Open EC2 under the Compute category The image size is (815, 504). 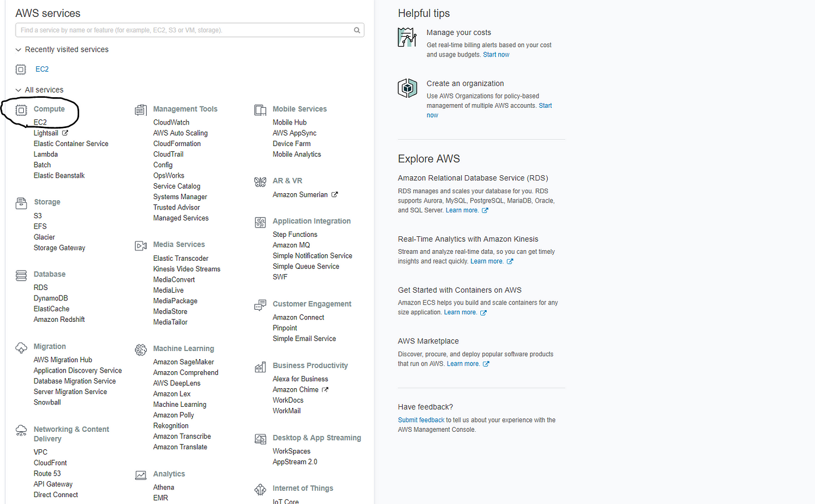[x=40, y=122]
